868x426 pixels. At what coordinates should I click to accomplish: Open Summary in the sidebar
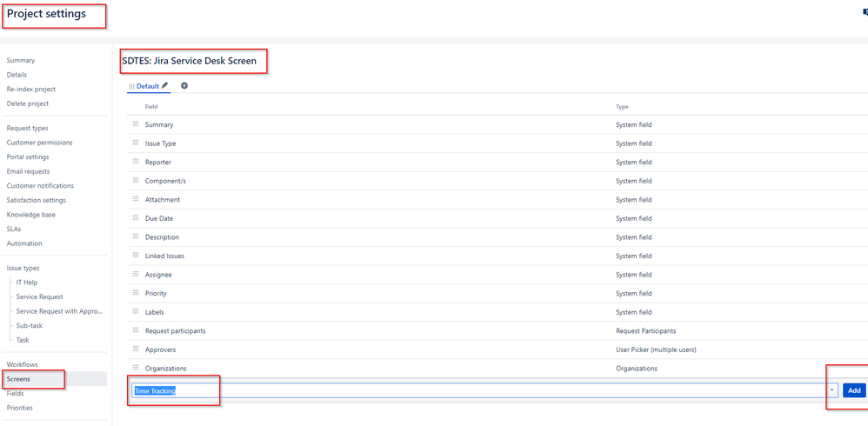(21, 60)
